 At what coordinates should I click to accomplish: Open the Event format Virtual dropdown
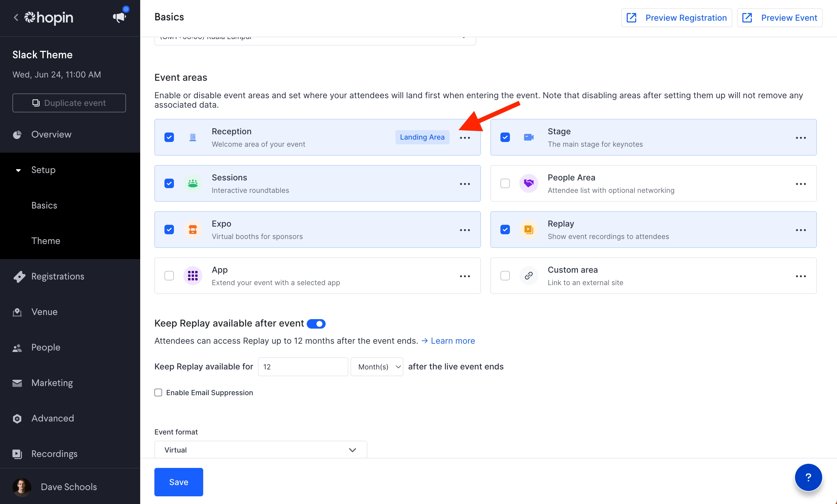click(x=261, y=450)
